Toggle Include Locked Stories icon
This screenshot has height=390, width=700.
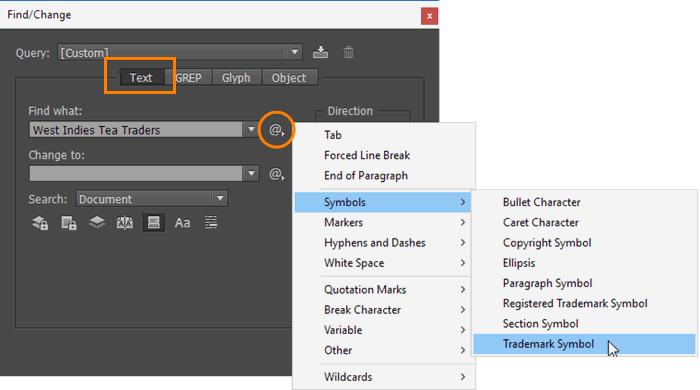pos(68,222)
